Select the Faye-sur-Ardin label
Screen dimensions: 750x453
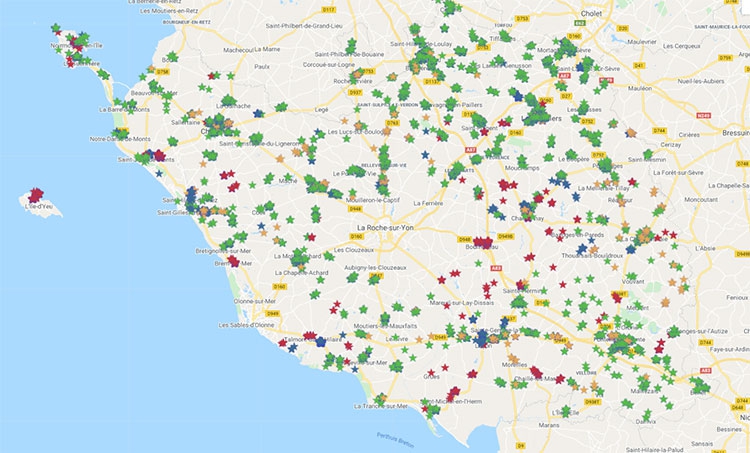[730, 349]
